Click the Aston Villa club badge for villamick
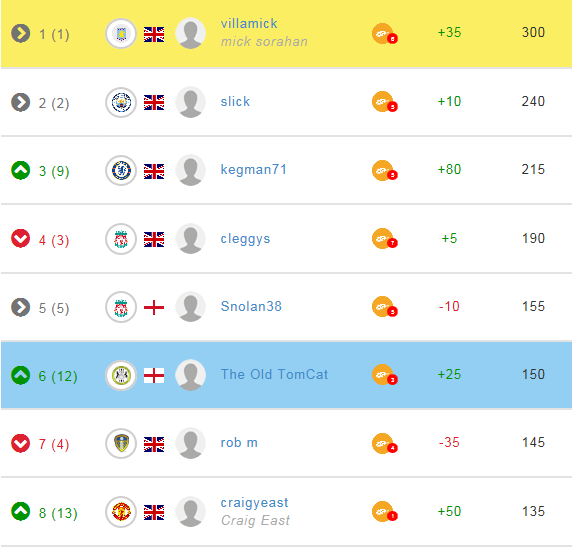Screen dimensions: 572x548 [x=121, y=34]
